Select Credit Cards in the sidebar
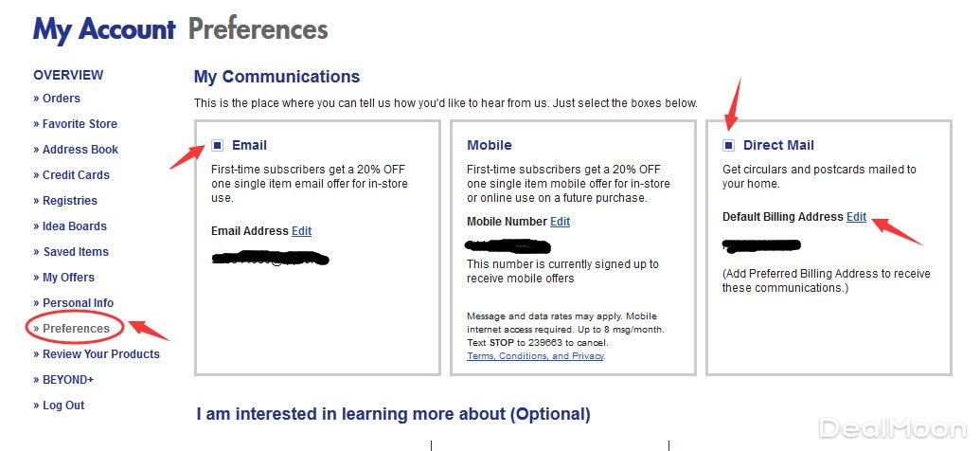980x451 pixels. click(76, 175)
